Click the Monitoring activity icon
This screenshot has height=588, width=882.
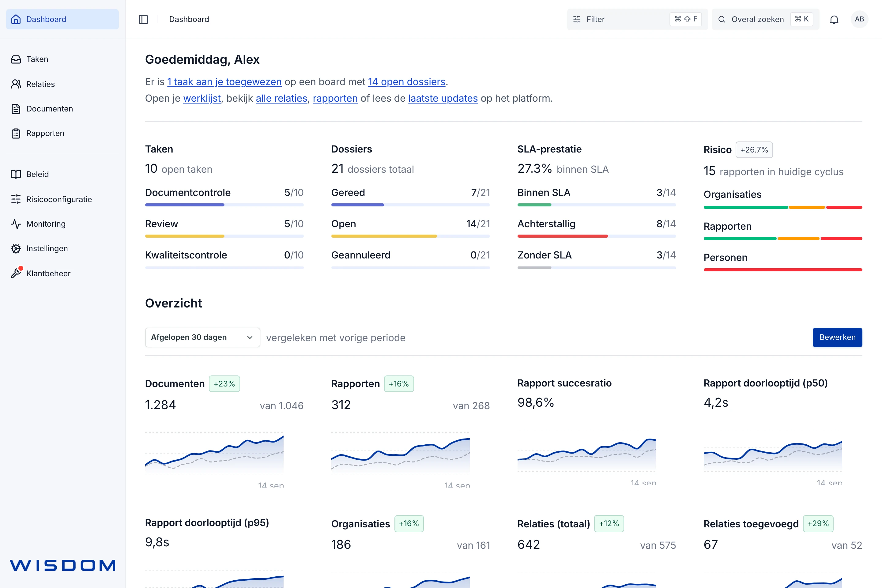click(16, 224)
